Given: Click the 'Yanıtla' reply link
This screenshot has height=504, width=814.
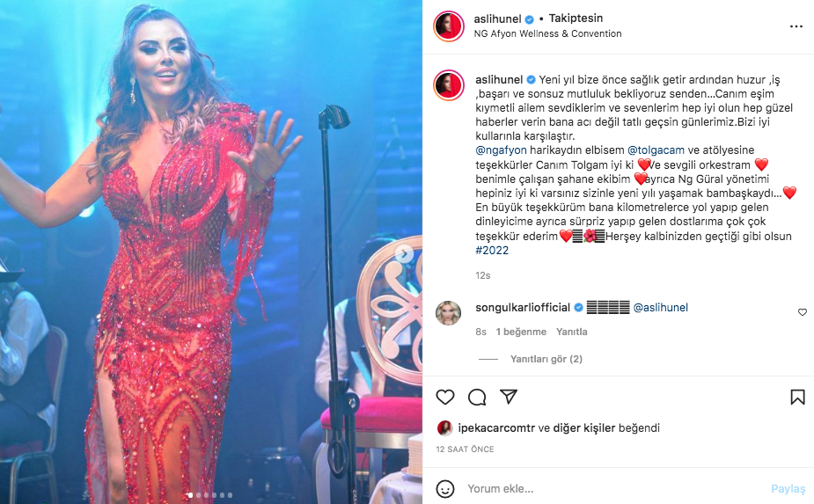Looking at the screenshot, I should pyautogui.click(x=572, y=331).
